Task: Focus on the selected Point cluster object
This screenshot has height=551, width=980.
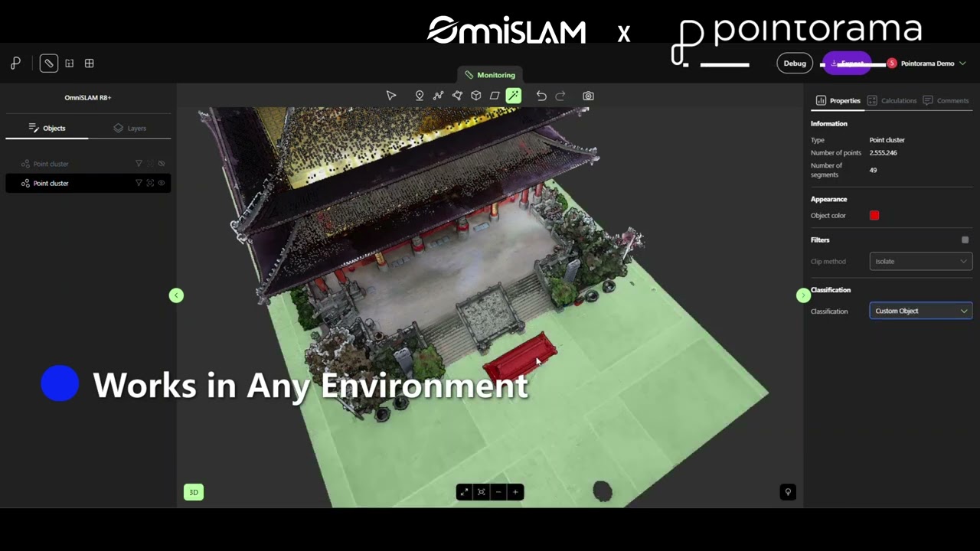Action: pos(150,183)
